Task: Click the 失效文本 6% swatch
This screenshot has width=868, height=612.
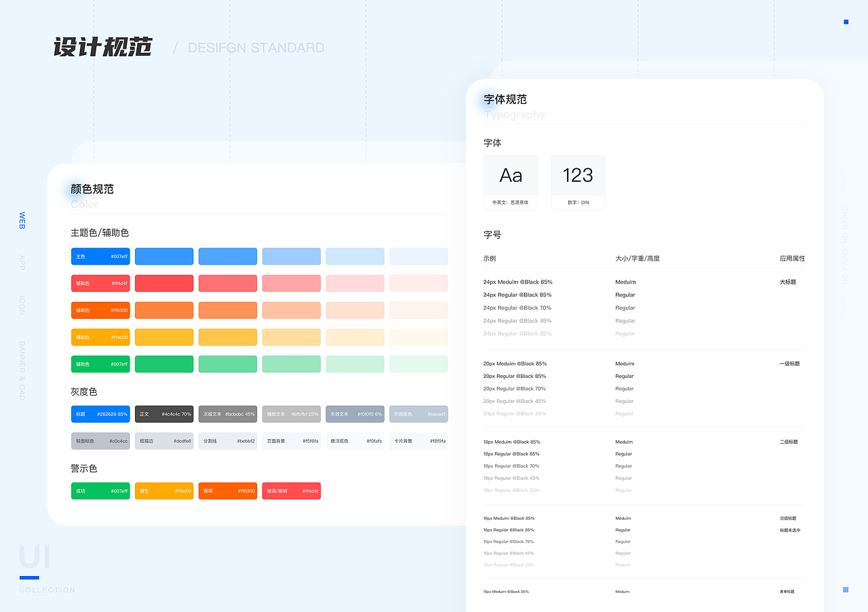Action: [x=355, y=414]
